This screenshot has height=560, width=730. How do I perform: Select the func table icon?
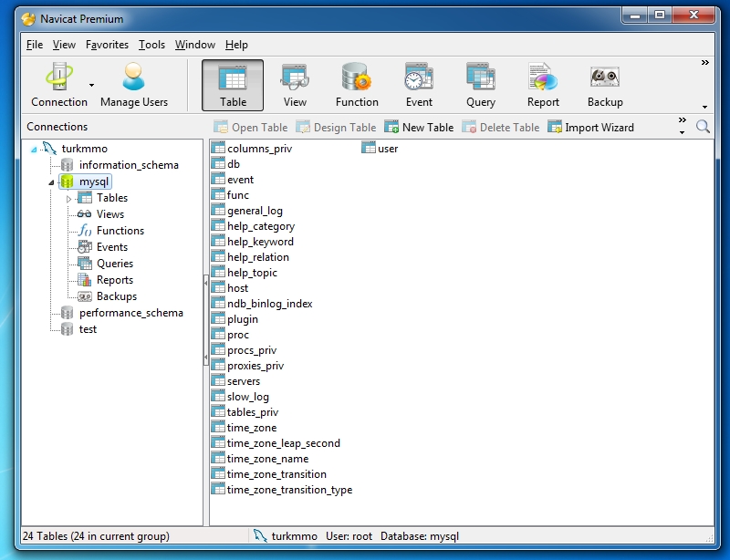[x=218, y=194]
